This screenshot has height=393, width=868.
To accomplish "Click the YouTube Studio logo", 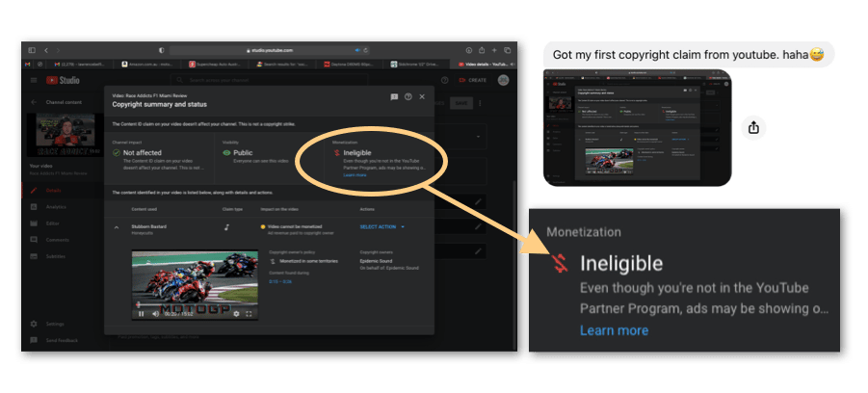I will 63,80.
